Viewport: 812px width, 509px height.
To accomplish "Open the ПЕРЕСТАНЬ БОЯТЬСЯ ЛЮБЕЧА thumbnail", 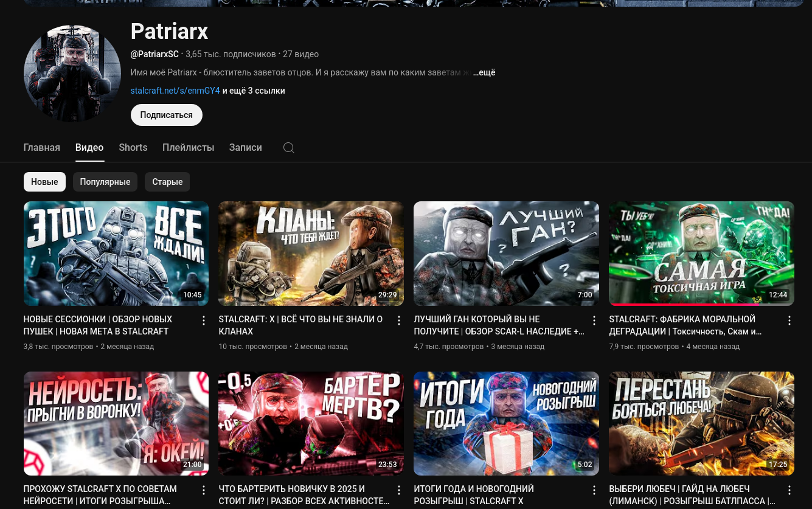I will point(701,423).
